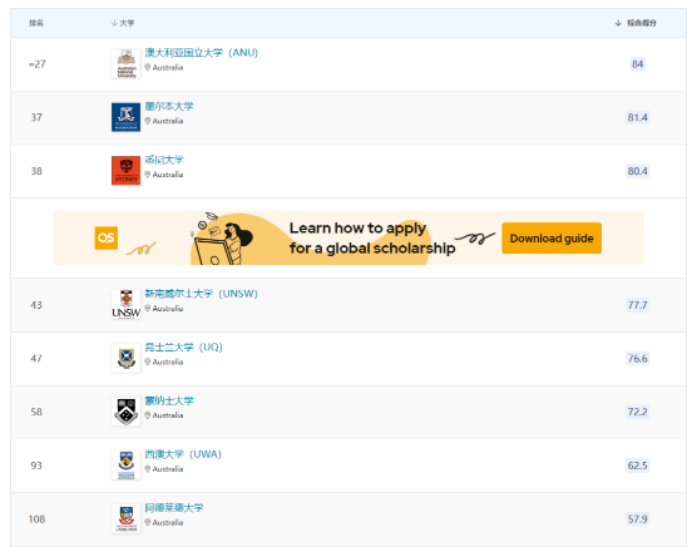Image resolution: width=698 pixels, height=553 pixels.
Task: Open the UNSW logo thumbnail
Action: [x=126, y=305]
